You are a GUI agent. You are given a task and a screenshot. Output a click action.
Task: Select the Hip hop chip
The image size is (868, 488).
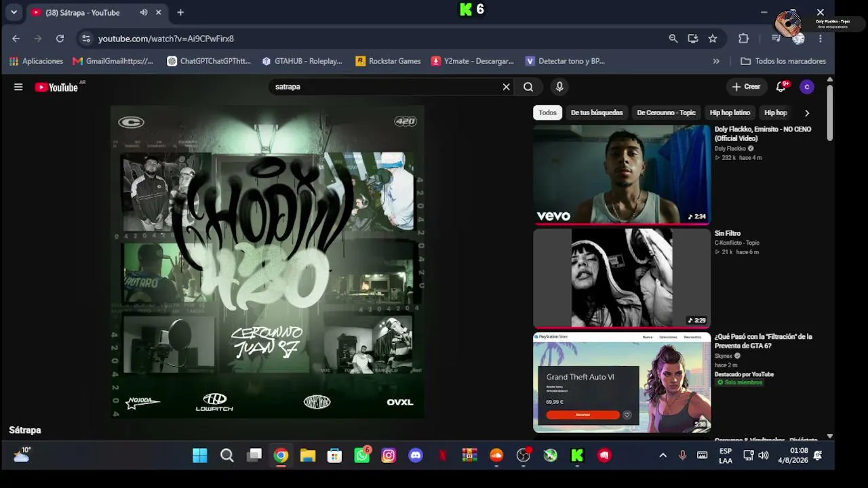[x=775, y=113]
